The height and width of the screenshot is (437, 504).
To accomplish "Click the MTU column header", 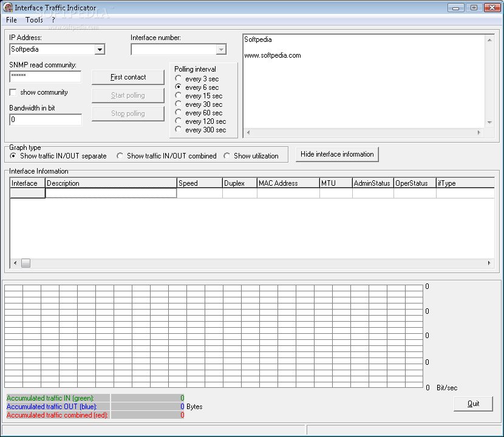I will click(x=336, y=183).
